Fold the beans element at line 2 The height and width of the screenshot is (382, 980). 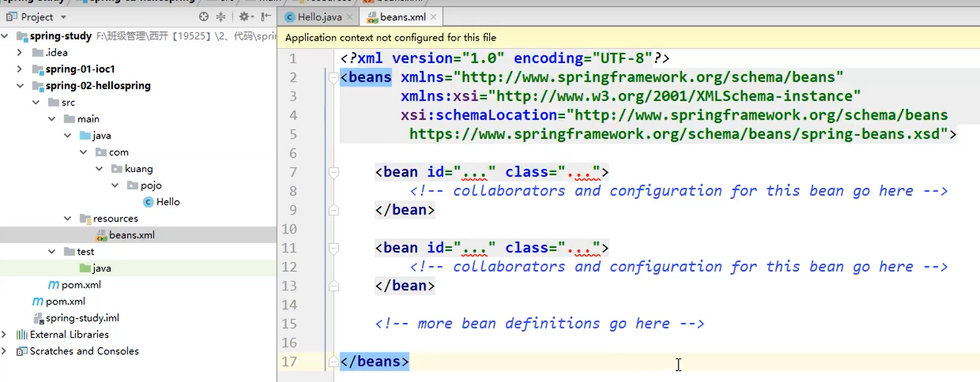pyautogui.click(x=334, y=78)
